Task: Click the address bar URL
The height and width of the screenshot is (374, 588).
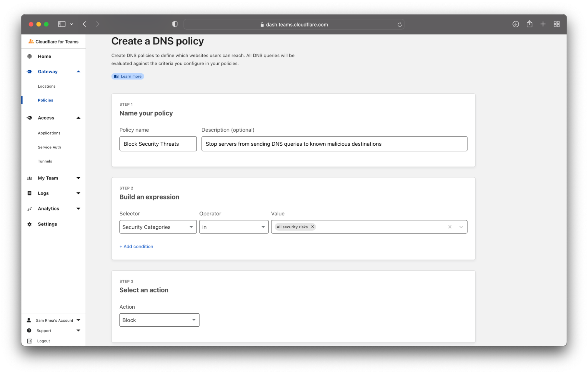Action: point(297,24)
